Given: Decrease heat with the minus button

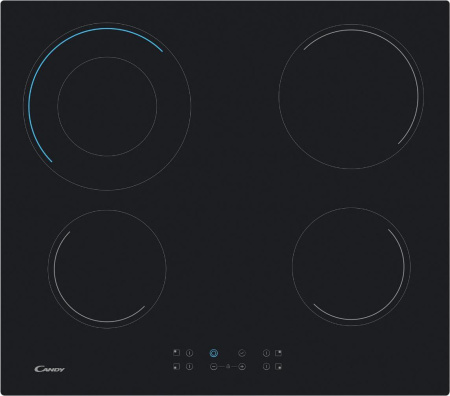Looking at the screenshot, I should (214, 367).
